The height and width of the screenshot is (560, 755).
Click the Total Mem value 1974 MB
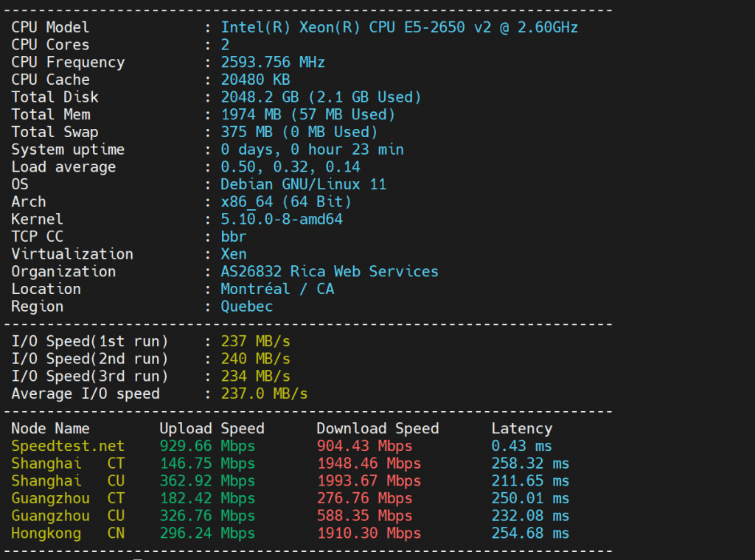307,114
